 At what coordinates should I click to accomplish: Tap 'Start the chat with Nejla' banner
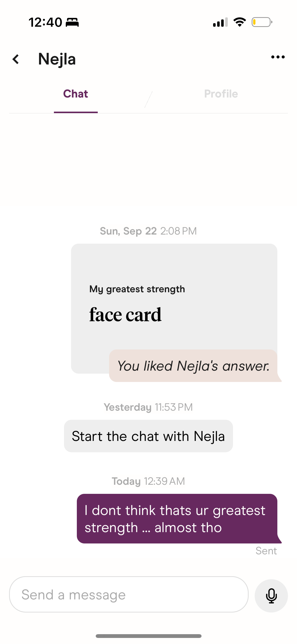click(x=148, y=436)
